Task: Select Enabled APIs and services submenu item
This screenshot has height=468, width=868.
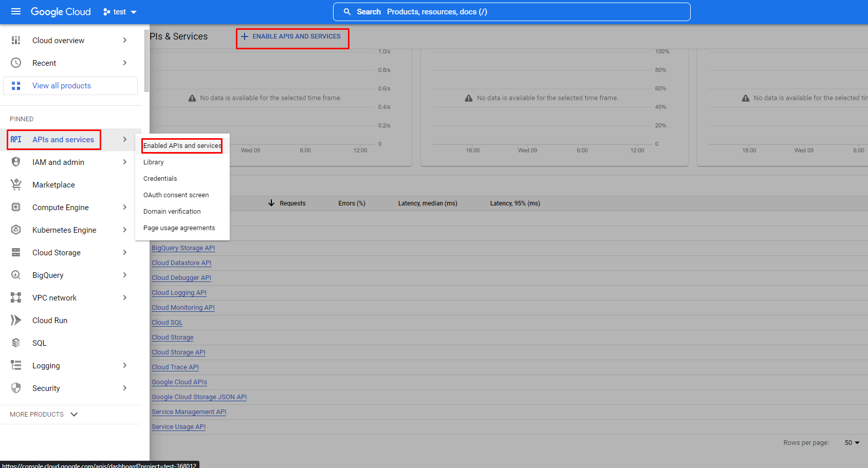Action: click(182, 146)
